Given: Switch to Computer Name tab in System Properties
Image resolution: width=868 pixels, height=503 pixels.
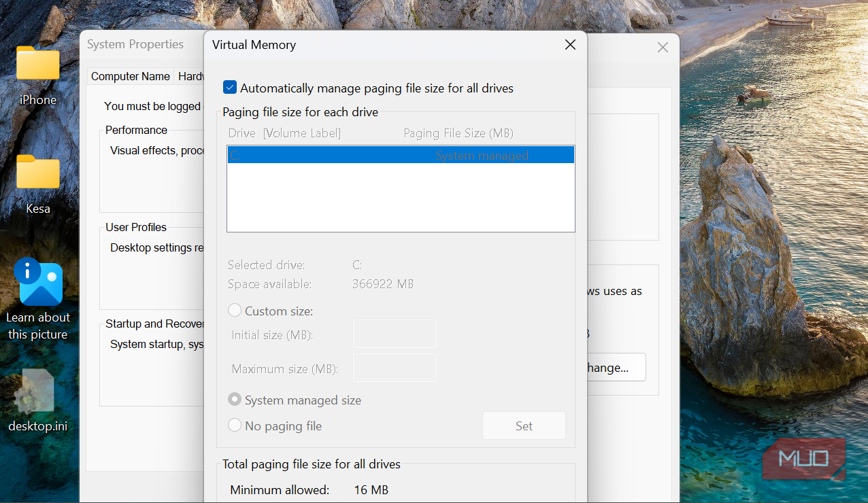Looking at the screenshot, I should tap(131, 76).
